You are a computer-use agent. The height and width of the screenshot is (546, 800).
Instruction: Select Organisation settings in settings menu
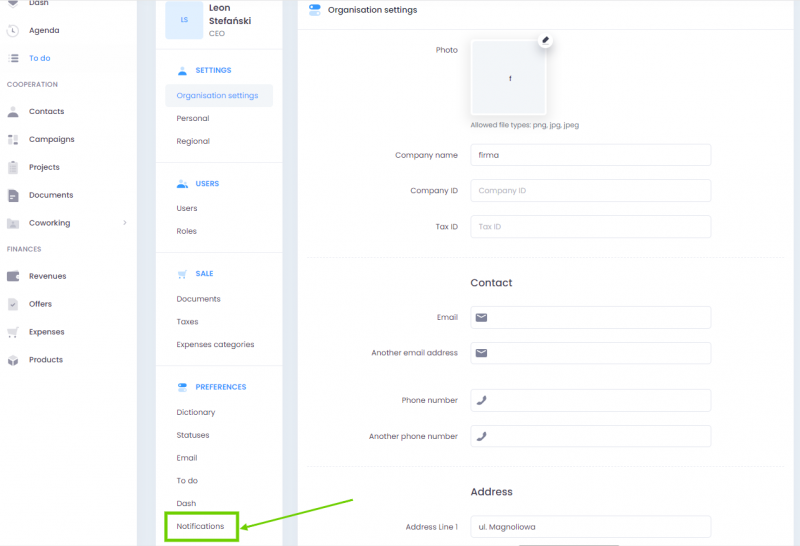click(219, 96)
